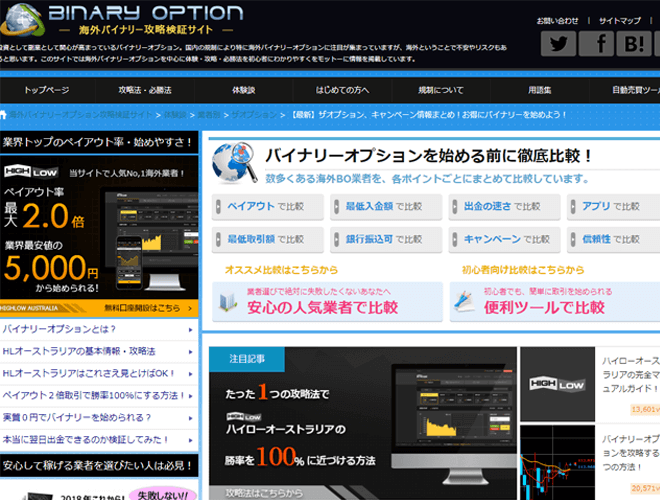
Task: Click the 便利ツールで比較 banner
Action: (x=555, y=302)
